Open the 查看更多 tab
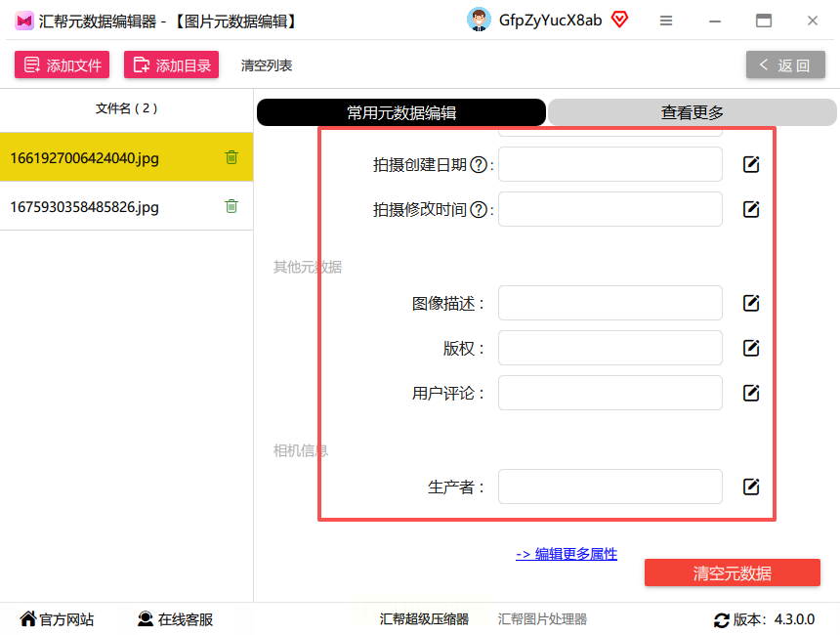Image resolution: width=840 pixels, height=635 pixels. coord(693,112)
